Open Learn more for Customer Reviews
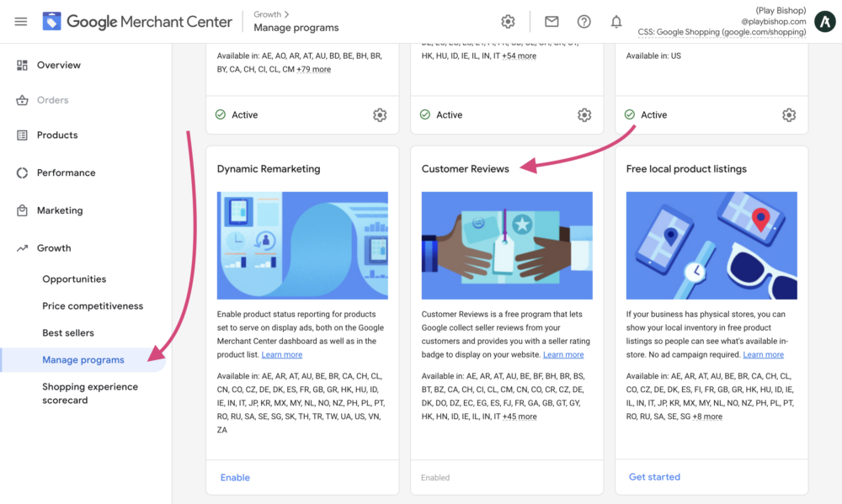Screen dimensions: 842x504 [x=562, y=354]
